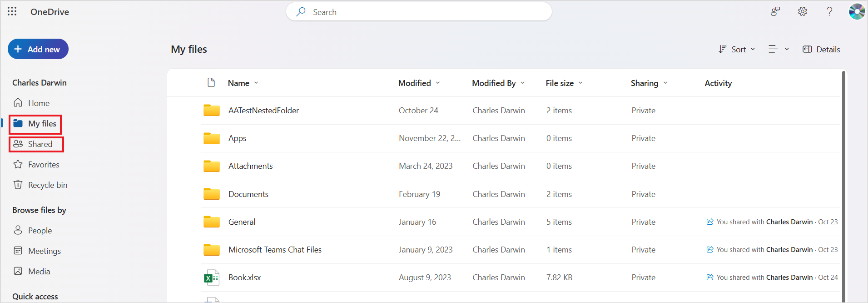The width and height of the screenshot is (868, 303).
Task: Click the file type column header icon
Action: (x=211, y=83)
